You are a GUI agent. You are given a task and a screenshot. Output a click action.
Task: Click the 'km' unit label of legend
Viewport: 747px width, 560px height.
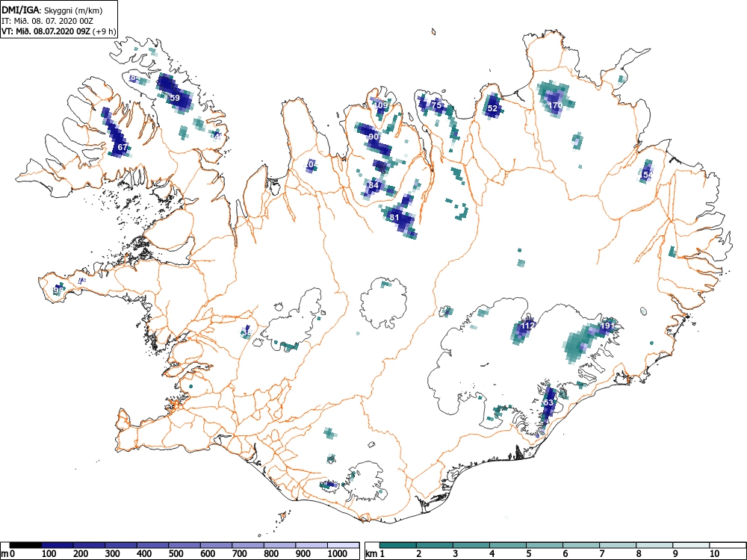[371, 554]
